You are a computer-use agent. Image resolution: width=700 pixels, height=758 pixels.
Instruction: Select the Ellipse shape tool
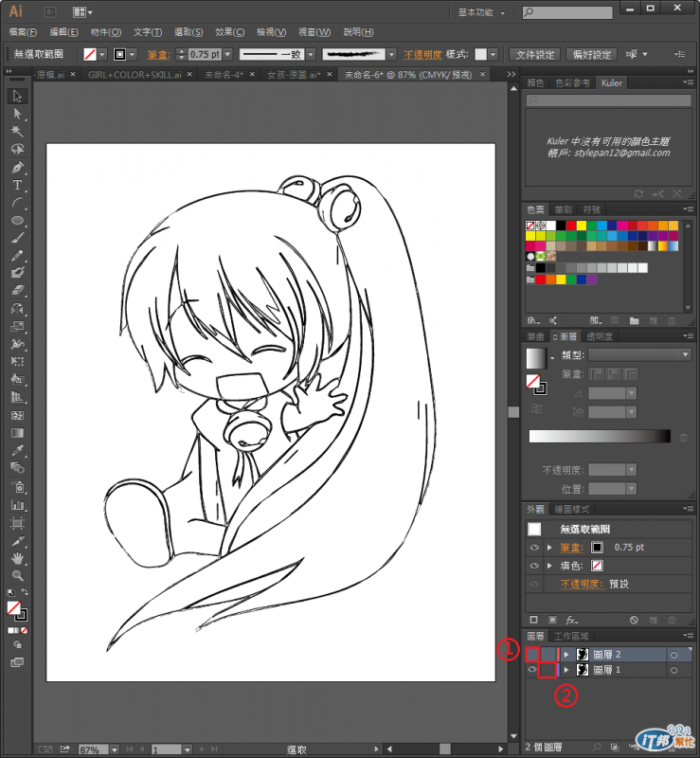17,221
